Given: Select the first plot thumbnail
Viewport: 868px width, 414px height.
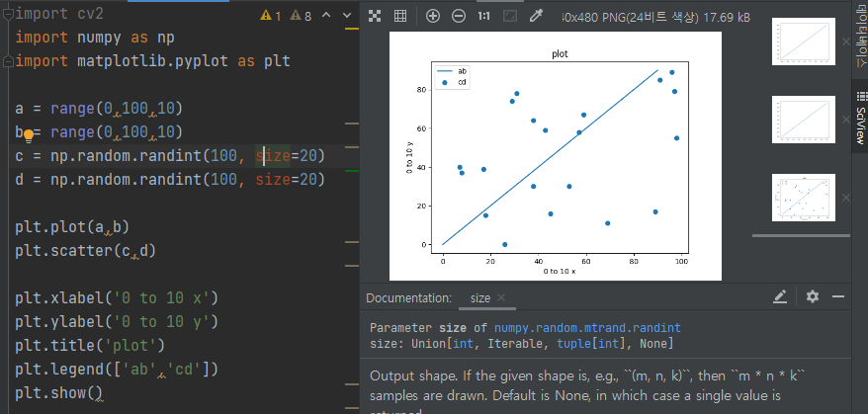Looking at the screenshot, I should (x=803, y=41).
